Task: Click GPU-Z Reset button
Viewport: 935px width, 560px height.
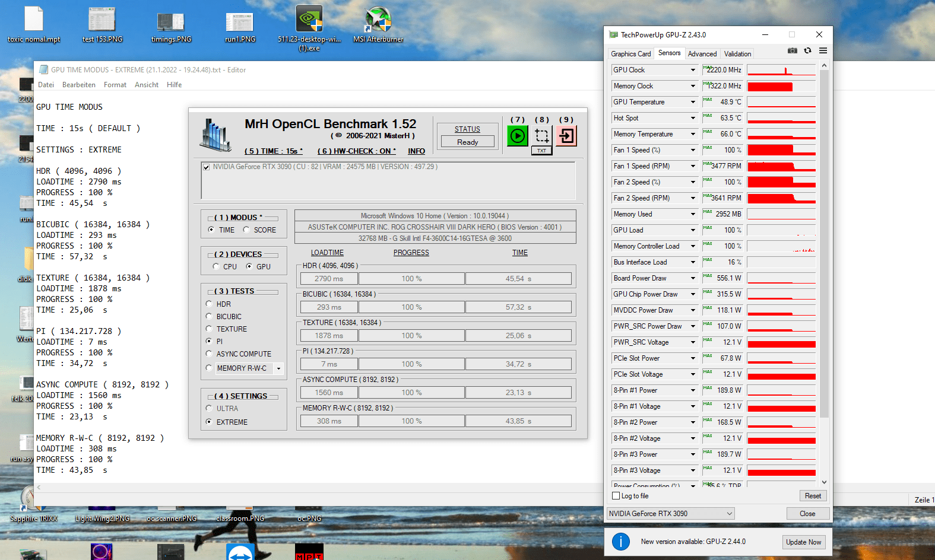Action: click(813, 496)
